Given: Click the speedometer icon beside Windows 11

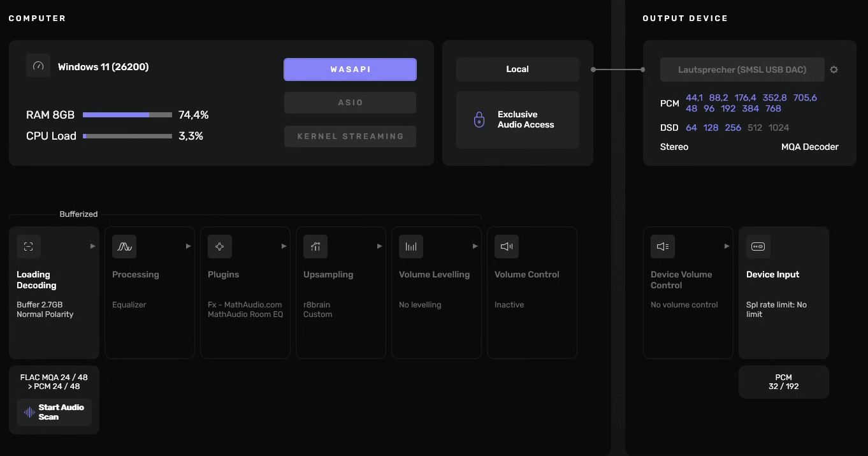Looking at the screenshot, I should click(38, 66).
